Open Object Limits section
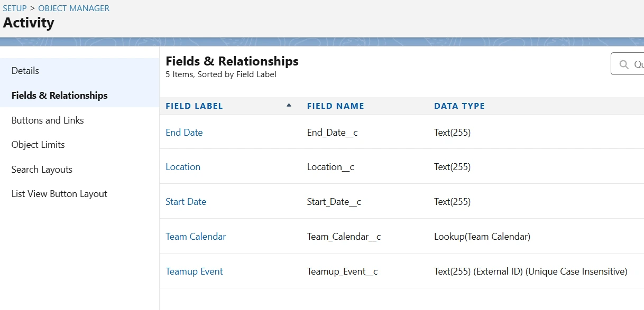The width and height of the screenshot is (644, 310). (38, 145)
